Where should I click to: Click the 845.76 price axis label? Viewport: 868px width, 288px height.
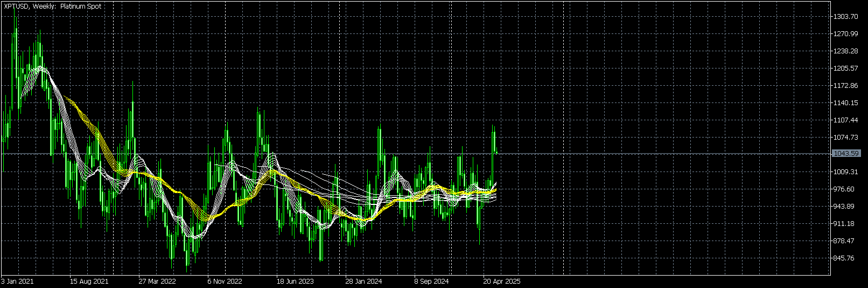(x=844, y=258)
